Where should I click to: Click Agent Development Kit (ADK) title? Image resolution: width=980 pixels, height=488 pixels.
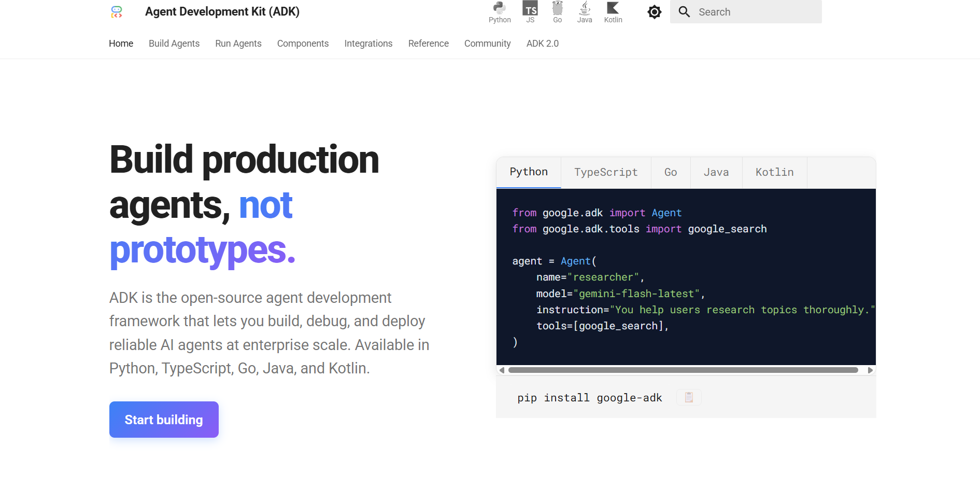click(222, 12)
